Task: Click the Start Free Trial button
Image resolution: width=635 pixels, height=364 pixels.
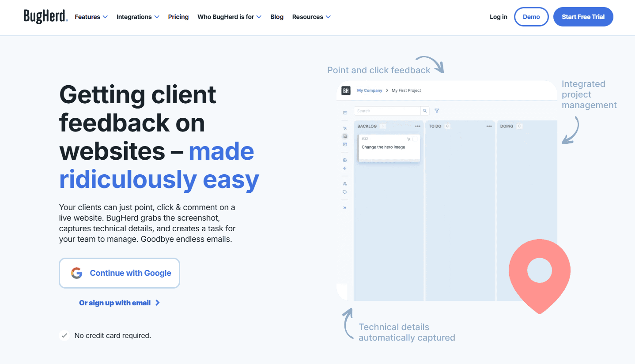Action: pyautogui.click(x=583, y=17)
